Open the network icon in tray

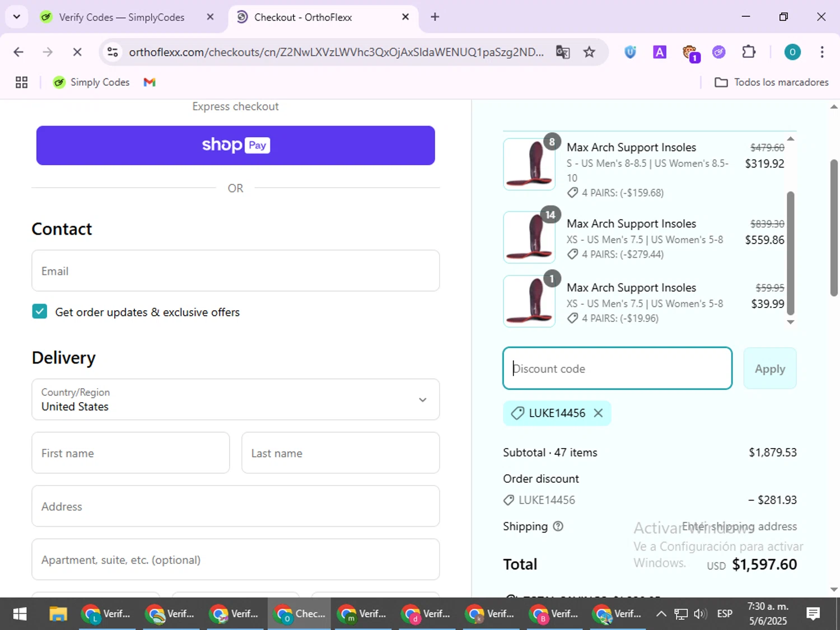pyautogui.click(x=680, y=614)
